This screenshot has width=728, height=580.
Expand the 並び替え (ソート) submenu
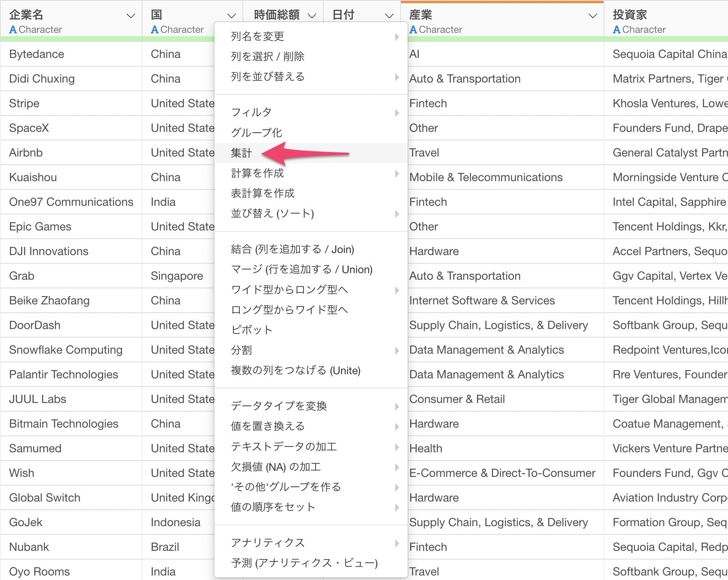pos(311,214)
